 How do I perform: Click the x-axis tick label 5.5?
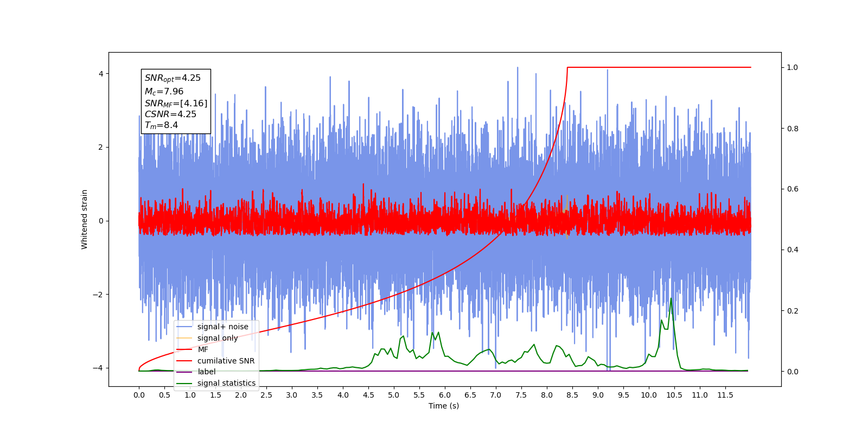[419, 395]
